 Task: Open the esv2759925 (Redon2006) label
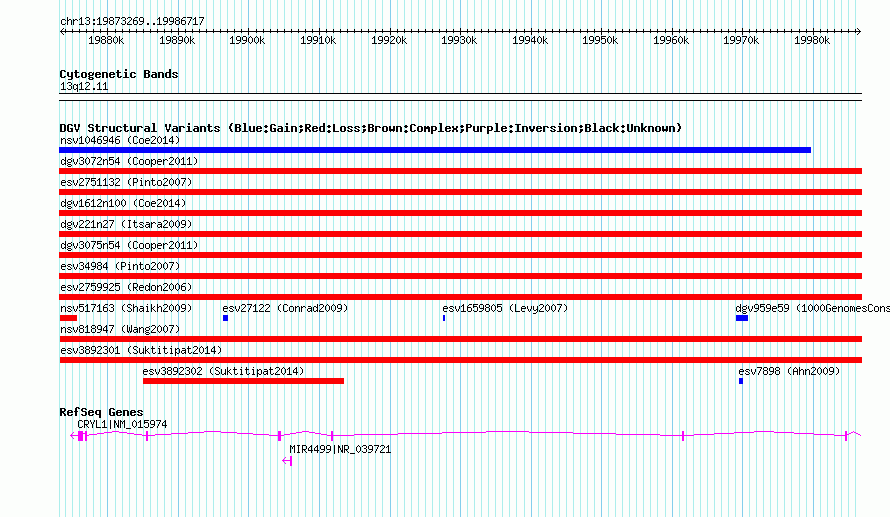pos(126,287)
